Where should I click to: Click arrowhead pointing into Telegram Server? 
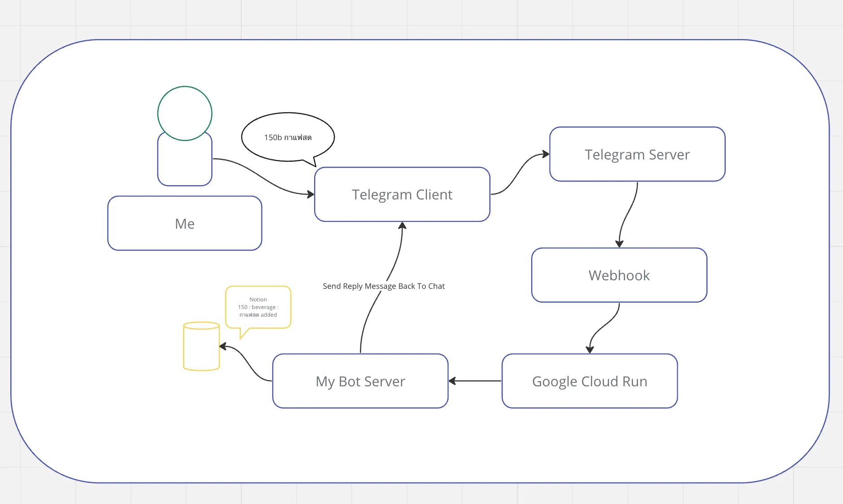point(546,154)
